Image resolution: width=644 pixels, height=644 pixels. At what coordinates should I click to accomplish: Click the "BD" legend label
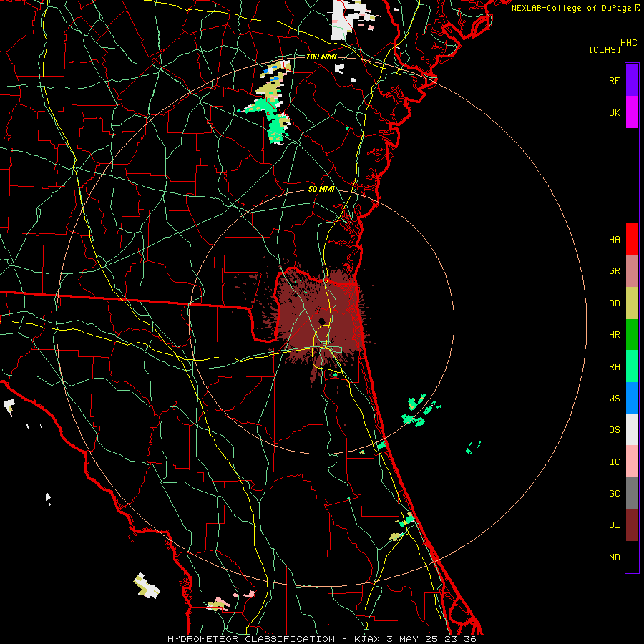[614, 303]
